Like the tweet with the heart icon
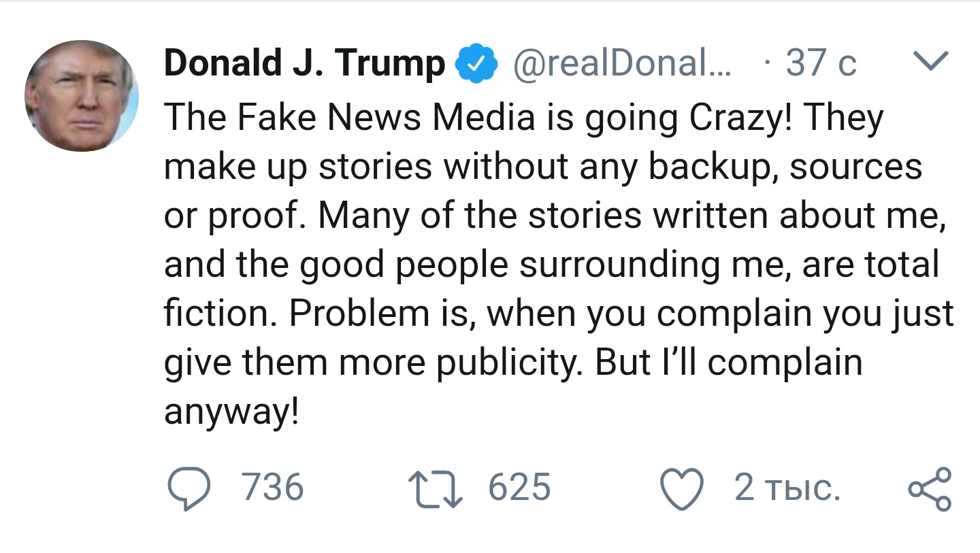The image size is (980, 553). coord(681,488)
